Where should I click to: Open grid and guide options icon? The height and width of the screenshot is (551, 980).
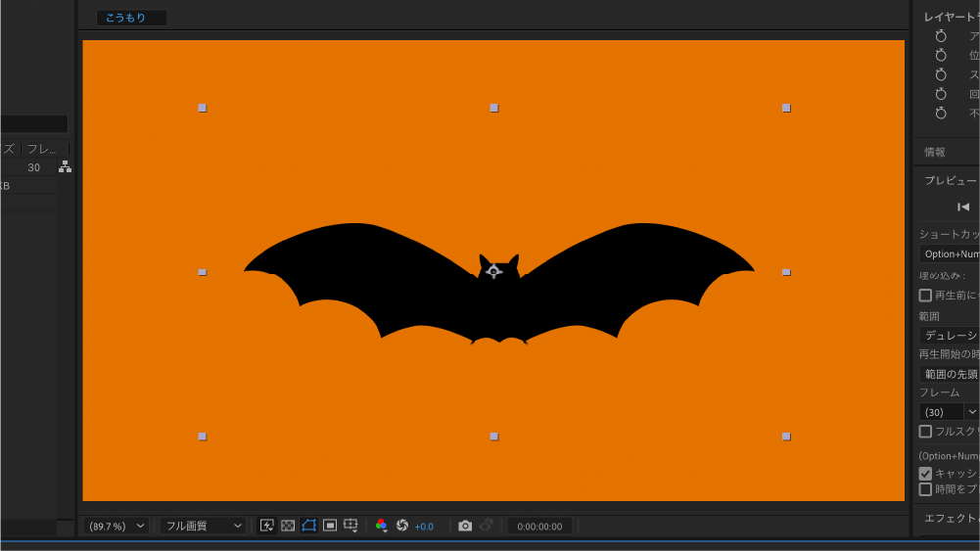pos(351,526)
